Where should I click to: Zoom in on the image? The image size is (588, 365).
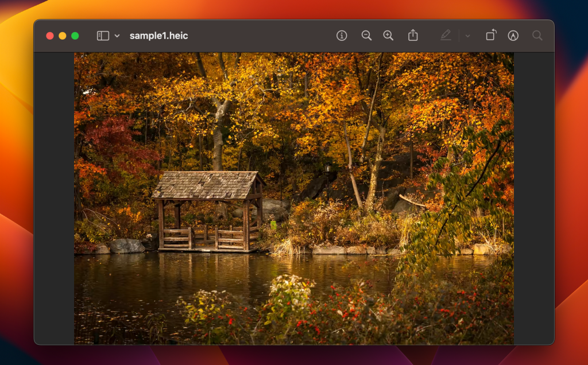click(x=388, y=36)
